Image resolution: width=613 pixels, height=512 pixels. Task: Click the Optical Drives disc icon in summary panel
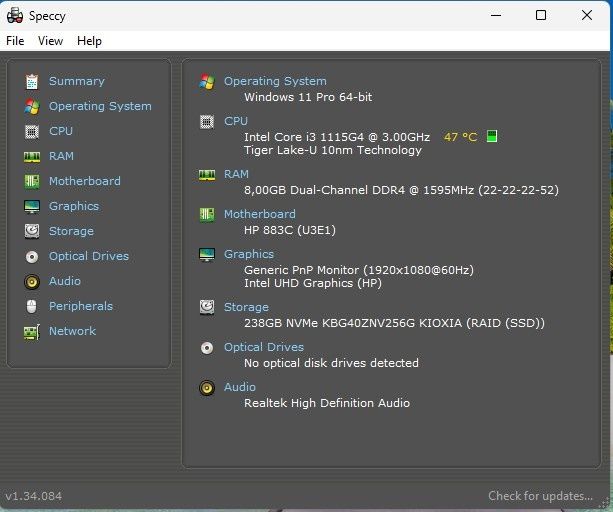pos(207,348)
